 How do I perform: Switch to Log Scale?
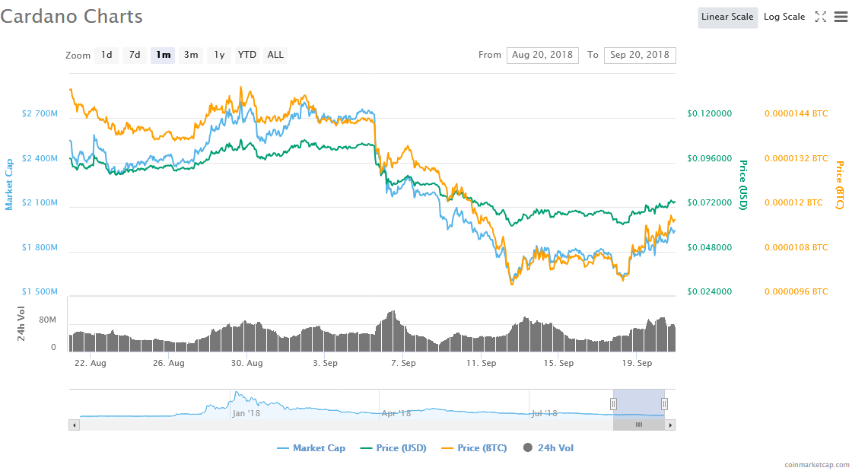[784, 17]
